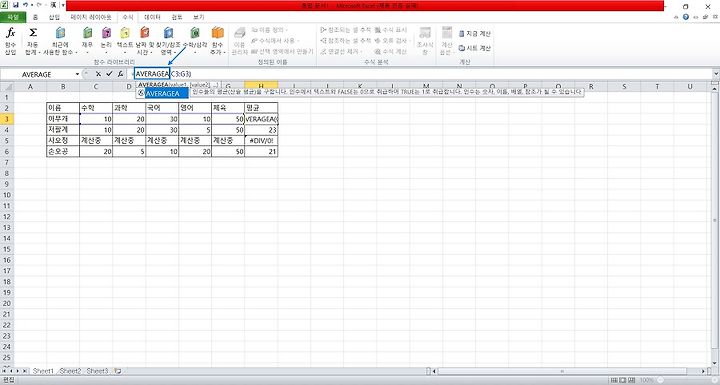
Task: Switch to the Page Layout (페이지 레이아웃) tab
Action: 91,17
